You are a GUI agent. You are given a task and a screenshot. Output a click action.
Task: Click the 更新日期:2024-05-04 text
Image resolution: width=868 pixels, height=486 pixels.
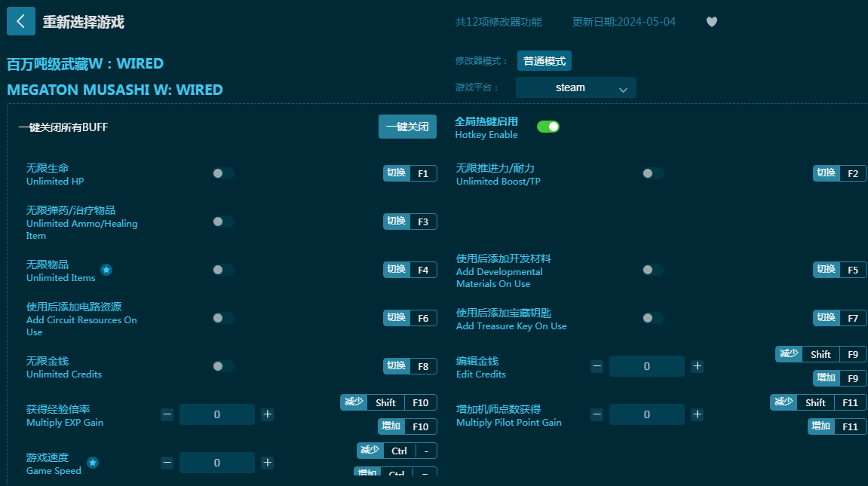pos(624,22)
